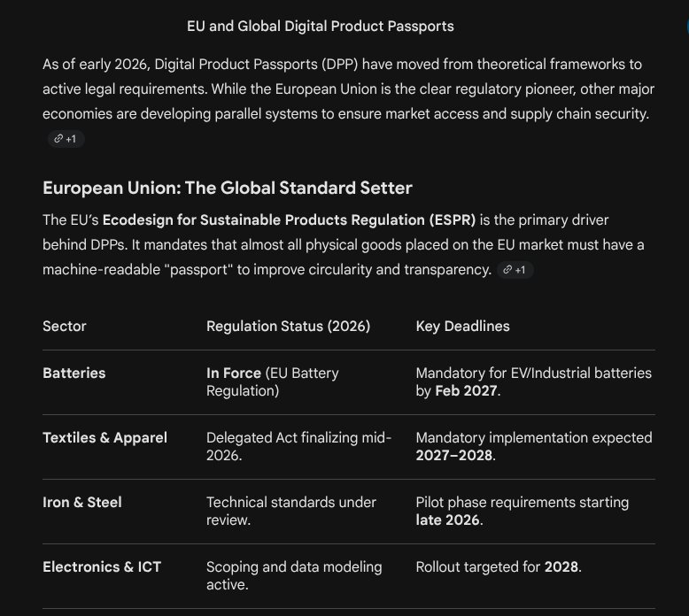Click the bold 'Ecodesign for Sustainable Products Regulation (ESPR)' text

tap(289, 219)
